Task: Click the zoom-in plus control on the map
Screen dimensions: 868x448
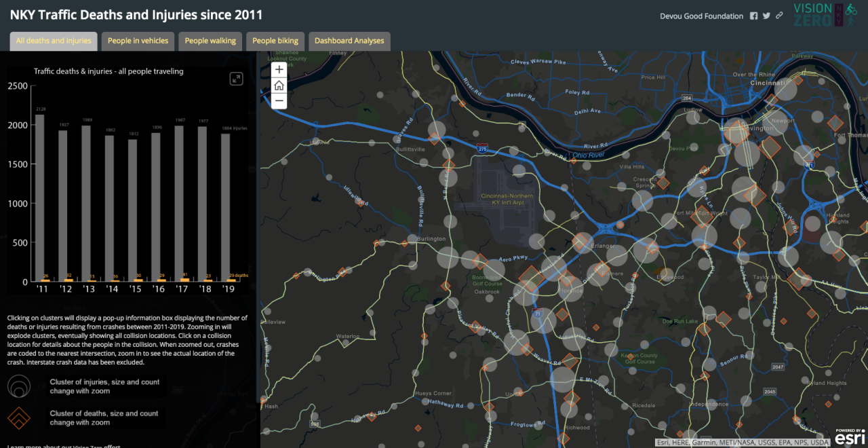Action: pos(279,69)
